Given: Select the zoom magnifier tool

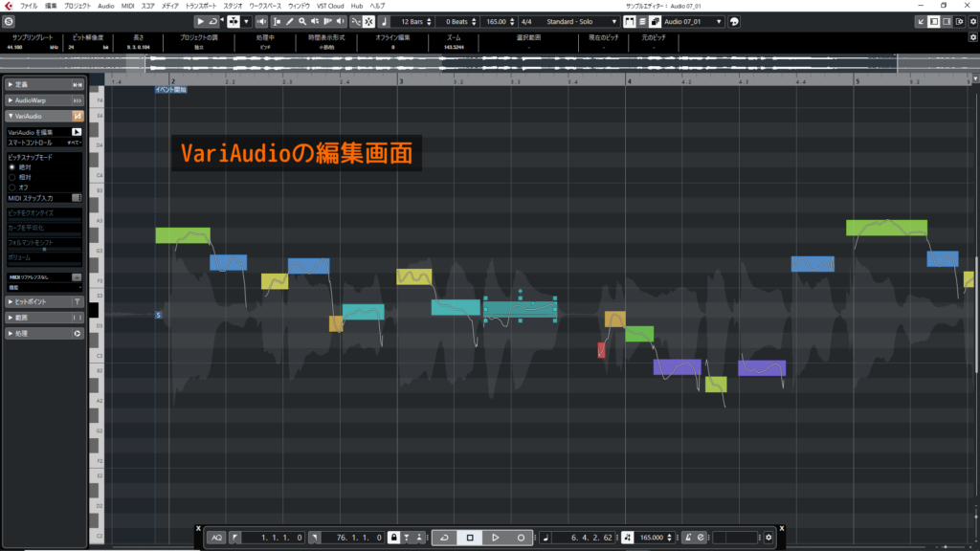Looking at the screenshot, I should [x=302, y=22].
